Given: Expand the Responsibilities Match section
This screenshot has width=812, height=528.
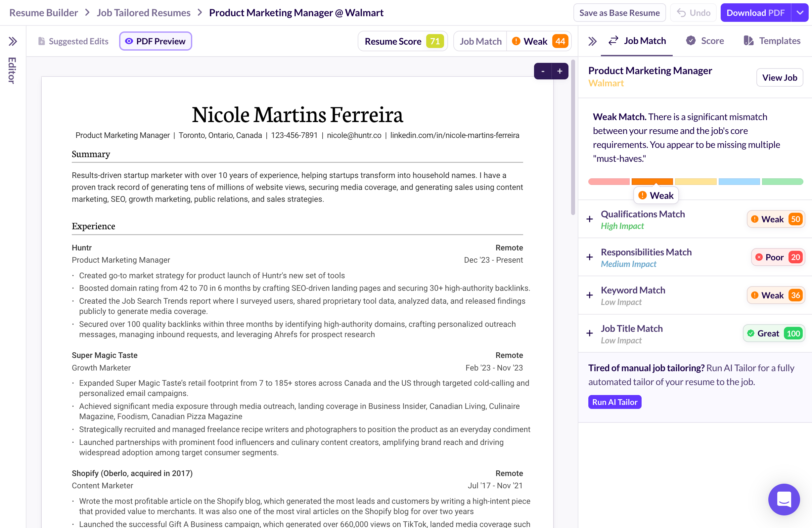Looking at the screenshot, I should 590,257.
